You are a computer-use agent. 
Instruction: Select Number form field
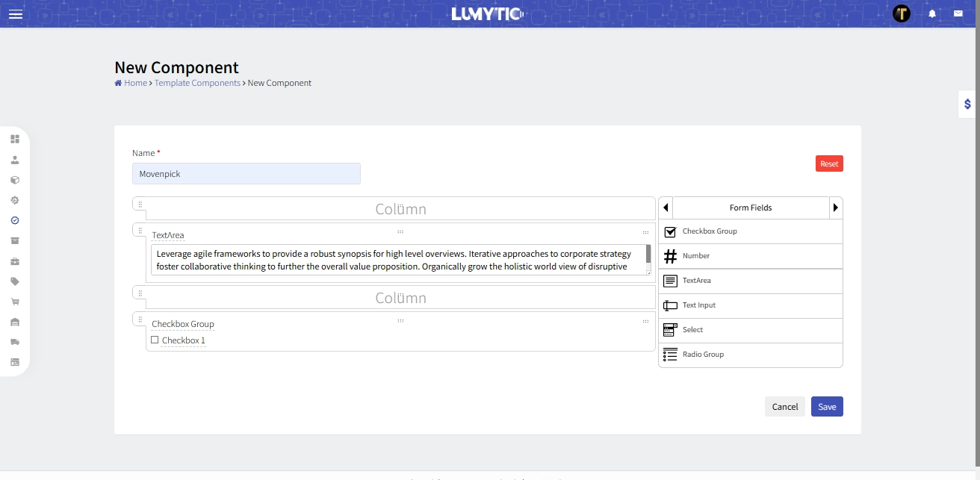click(751, 256)
